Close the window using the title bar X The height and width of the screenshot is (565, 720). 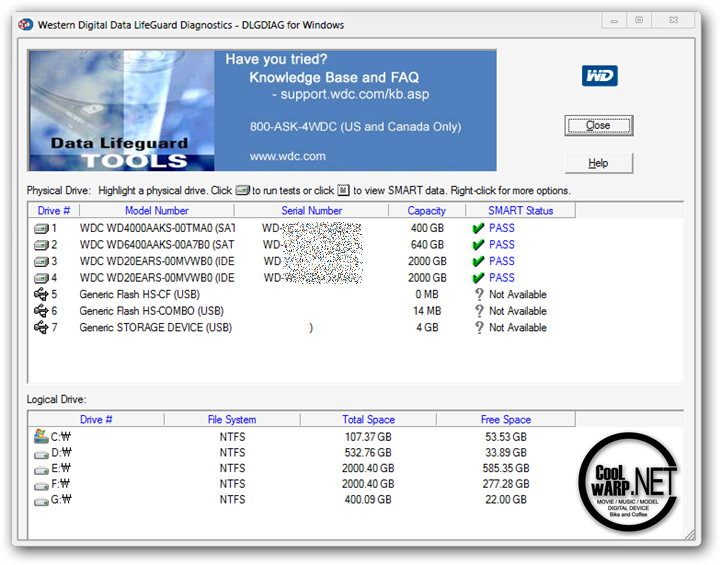click(673, 20)
